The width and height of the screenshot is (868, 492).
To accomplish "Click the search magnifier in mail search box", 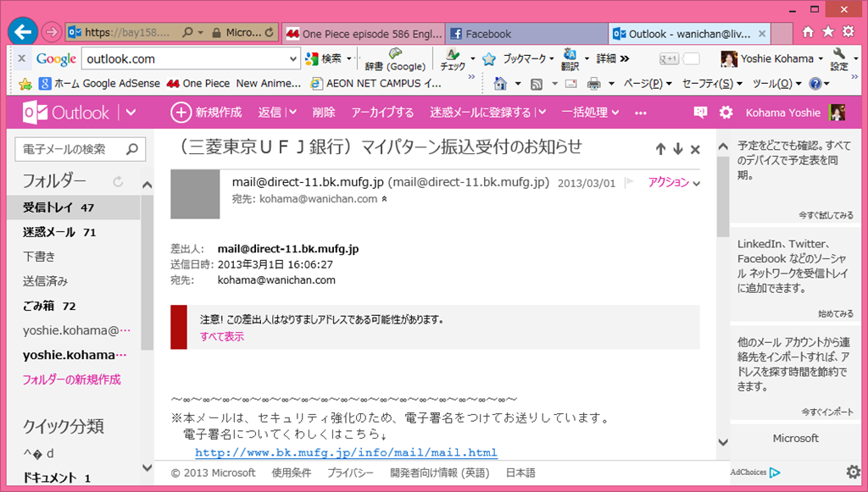I will 132,149.
